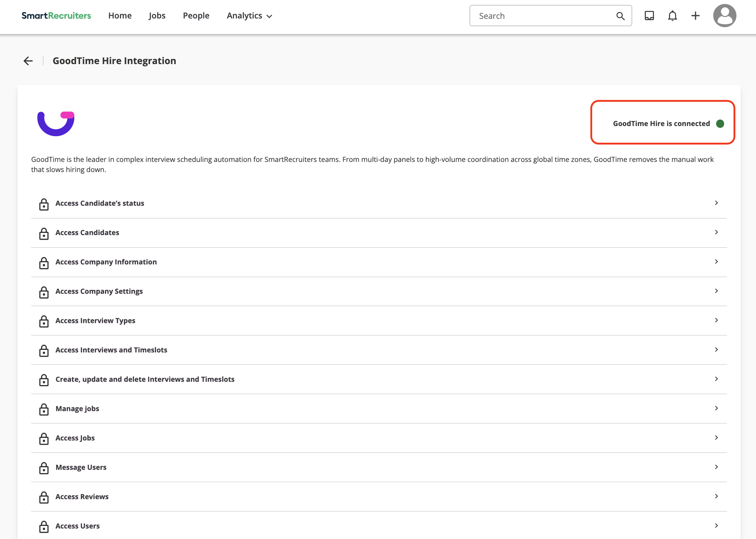756x539 pixels.
Task: Open the People section
Action: 196,16
